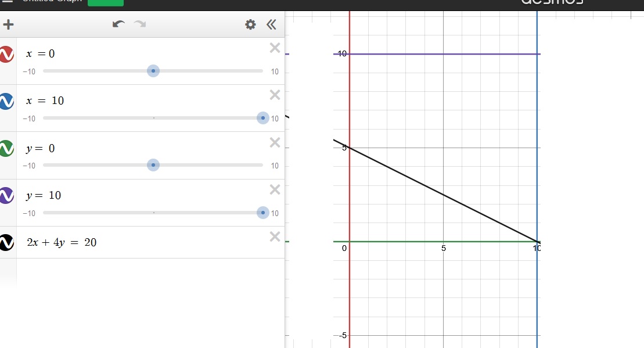Remove the x = 10 expression
This screenshot has height=348, width=644.
coord(275,95)
